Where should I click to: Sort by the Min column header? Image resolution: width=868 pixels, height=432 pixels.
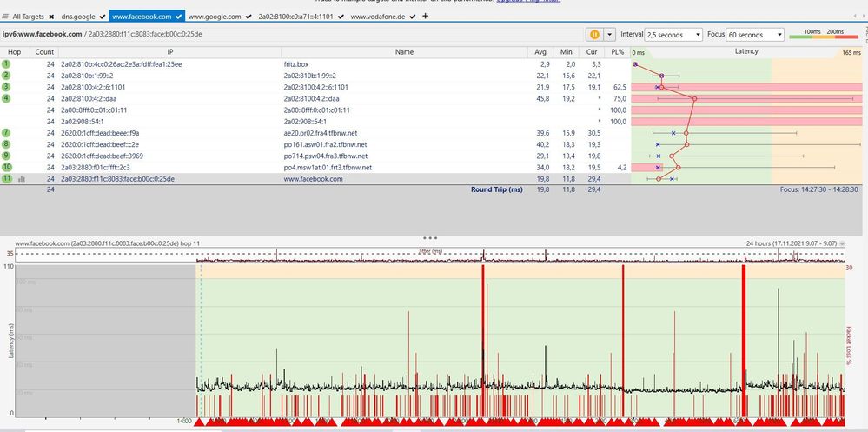pos(566,52)
